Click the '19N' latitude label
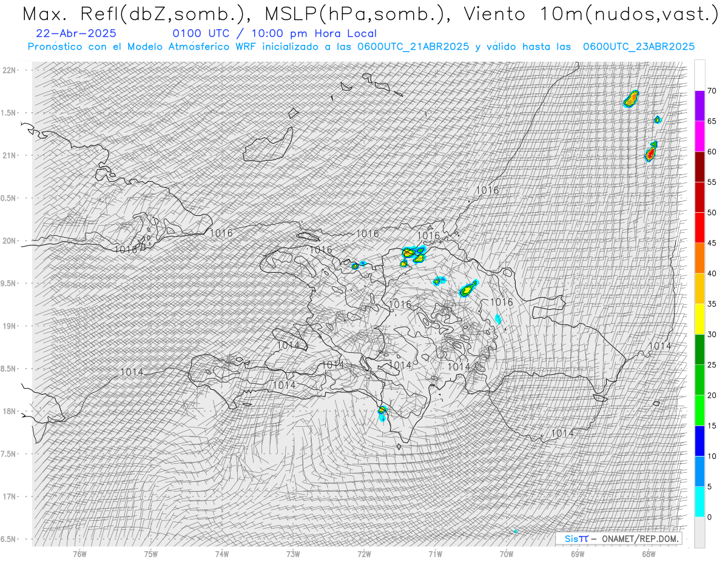Viewport: 728px width, 562px height. coord(10,326)
